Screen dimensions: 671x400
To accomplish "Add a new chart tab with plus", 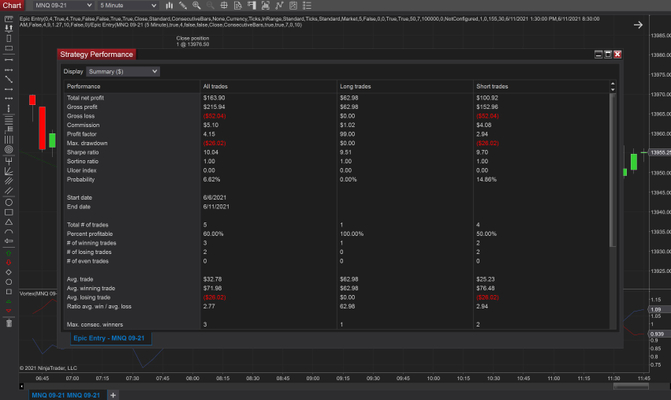I will [113, 393].
